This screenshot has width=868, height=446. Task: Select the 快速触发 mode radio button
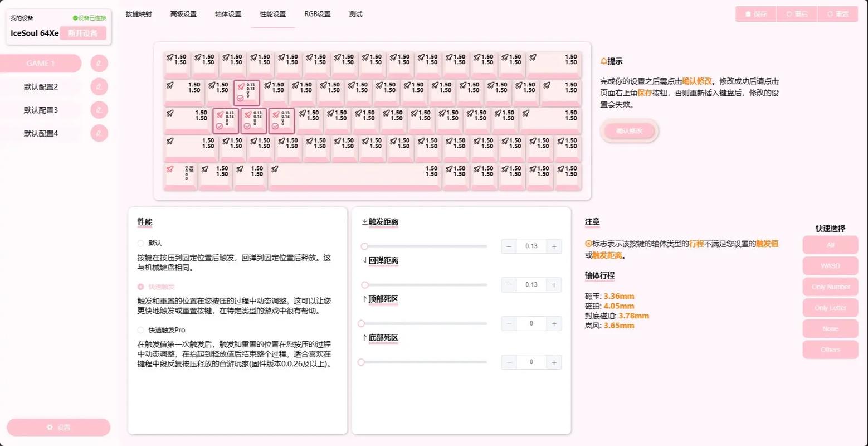[140, 287]
